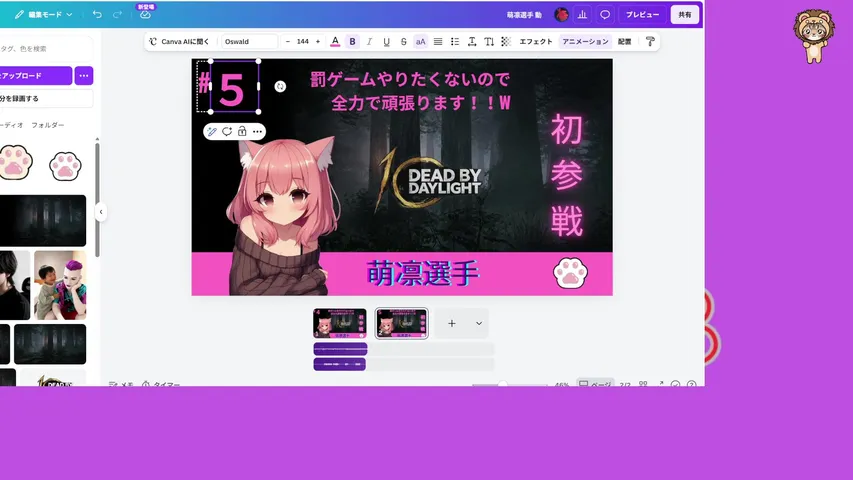
Task: Select the # text box on the canvas
Action: (x=203, y=83)
